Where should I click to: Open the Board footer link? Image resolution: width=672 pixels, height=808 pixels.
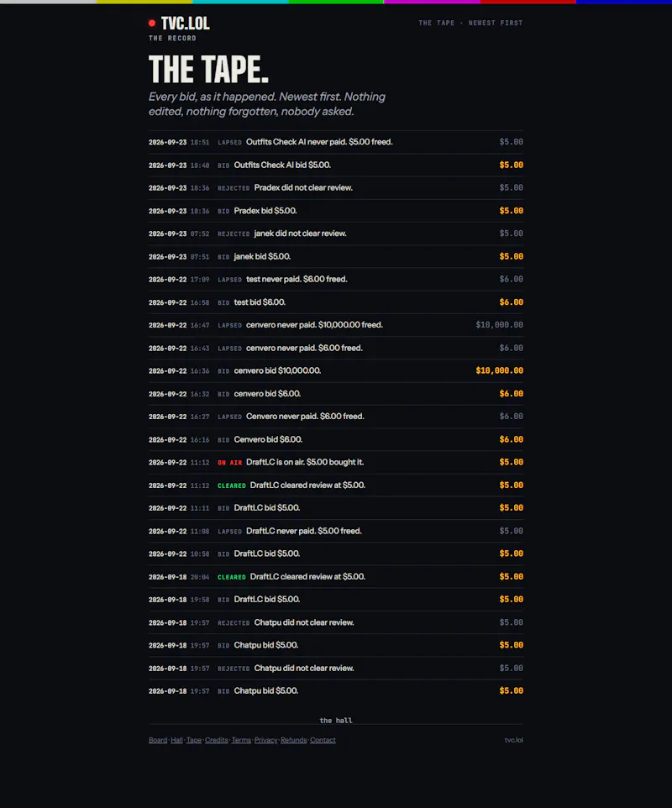[158, 740]
